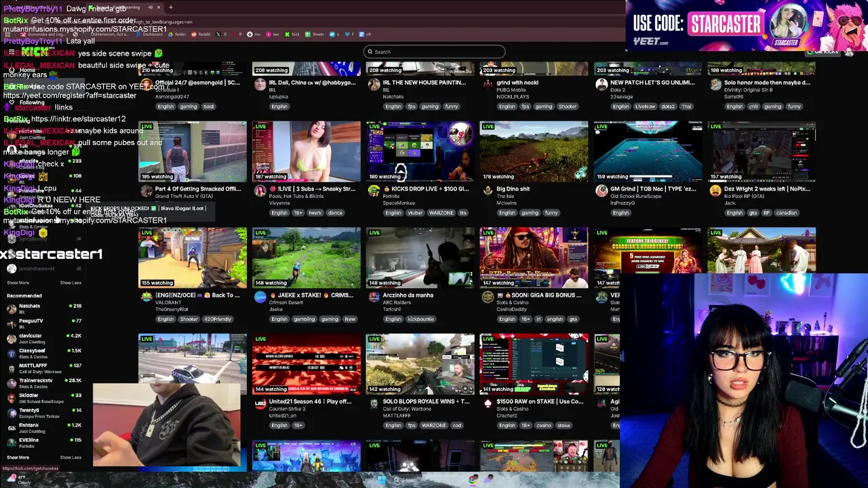Open Classybeef channel in Recommended

click(x=44, y=353)
